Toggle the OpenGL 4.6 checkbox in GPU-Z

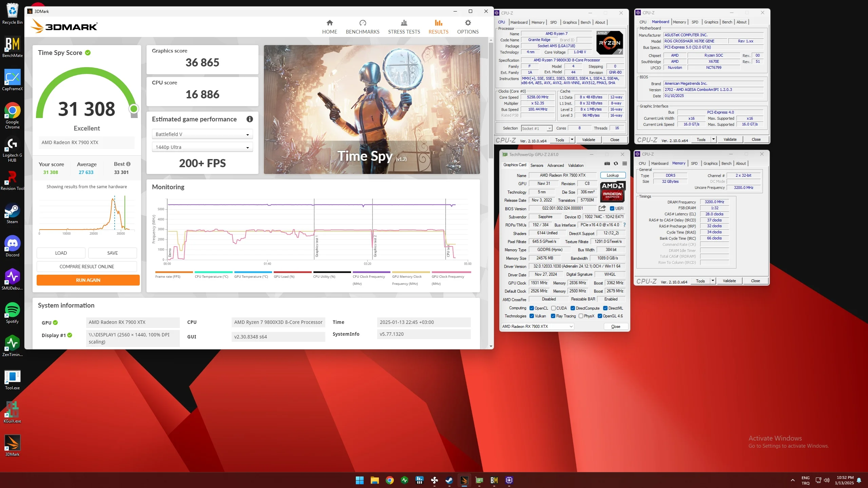point(600,316)
